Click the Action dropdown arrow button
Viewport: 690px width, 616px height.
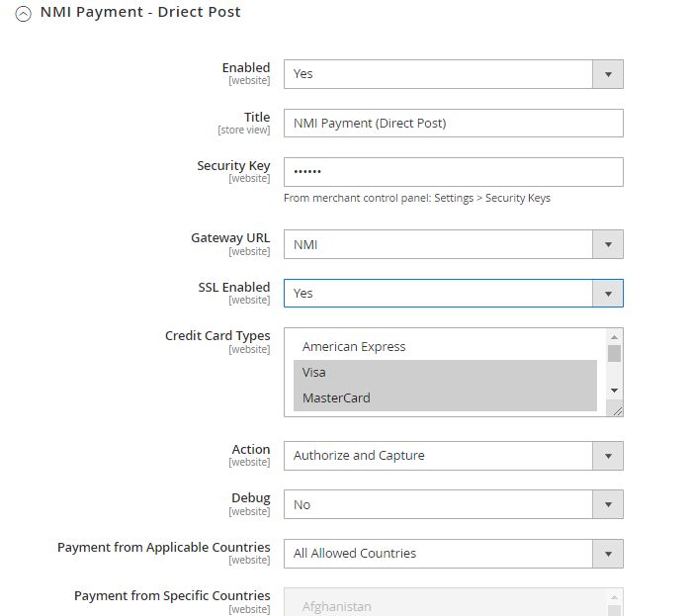(x=608, y=456)
